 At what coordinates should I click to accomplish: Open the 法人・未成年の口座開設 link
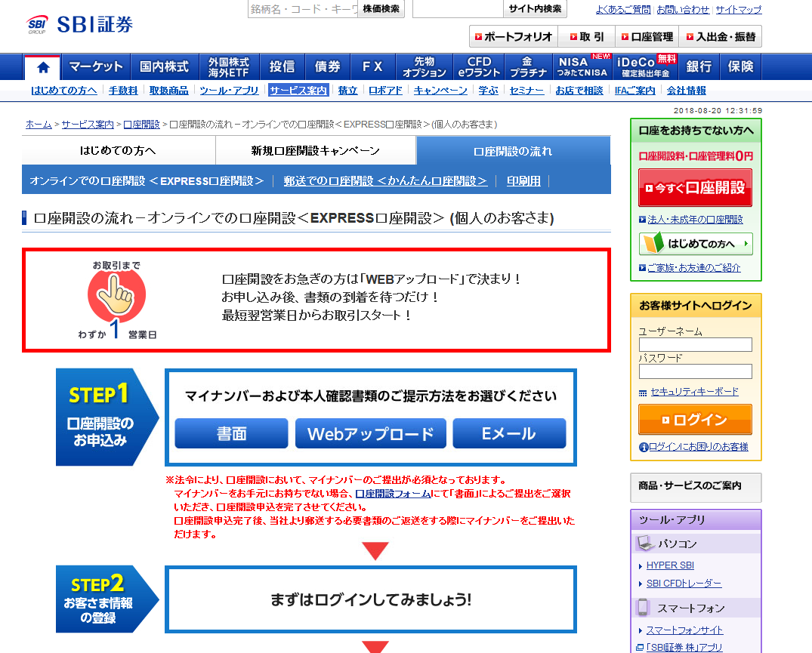[695, 220]
